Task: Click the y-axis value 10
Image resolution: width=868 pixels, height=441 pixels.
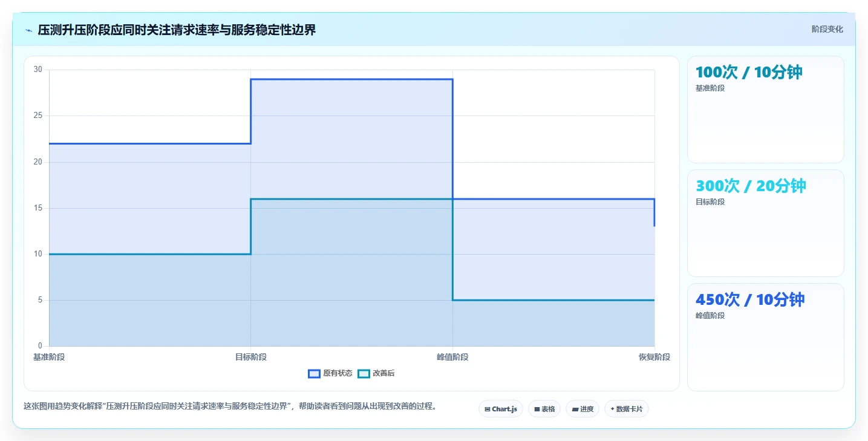Action: click(38, 254)
